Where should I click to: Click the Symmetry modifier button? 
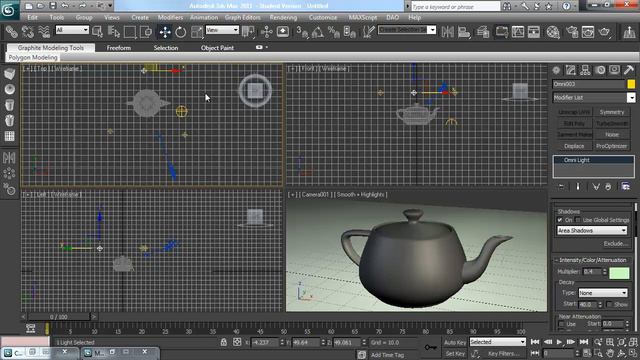[x=612, y=112]
